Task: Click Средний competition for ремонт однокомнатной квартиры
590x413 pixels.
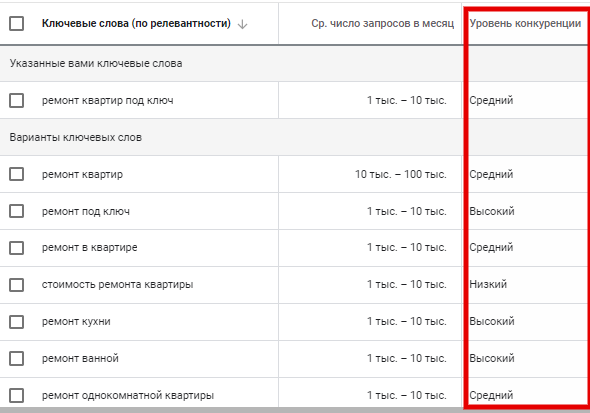Action: pyautogui.click(x=491, y=395)
